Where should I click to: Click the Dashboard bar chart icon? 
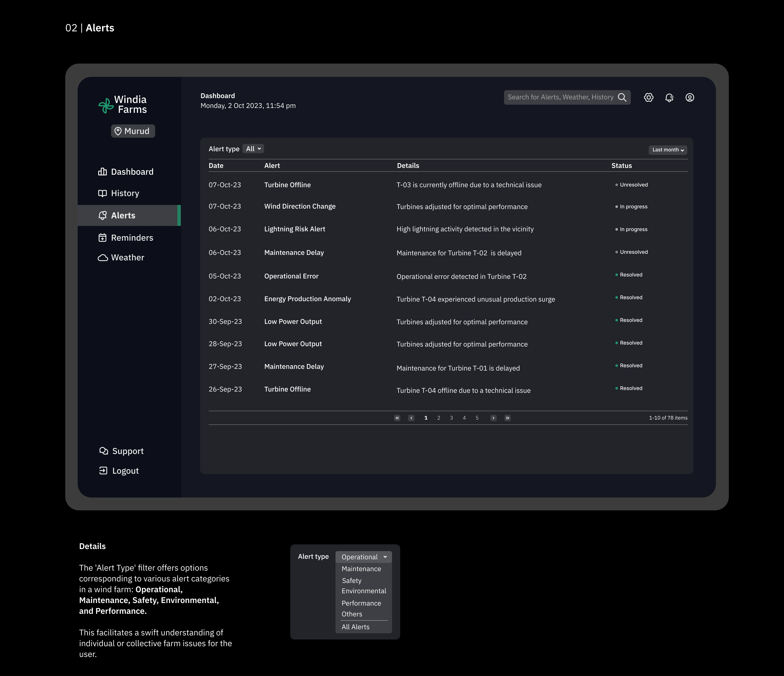click(102, 172)
